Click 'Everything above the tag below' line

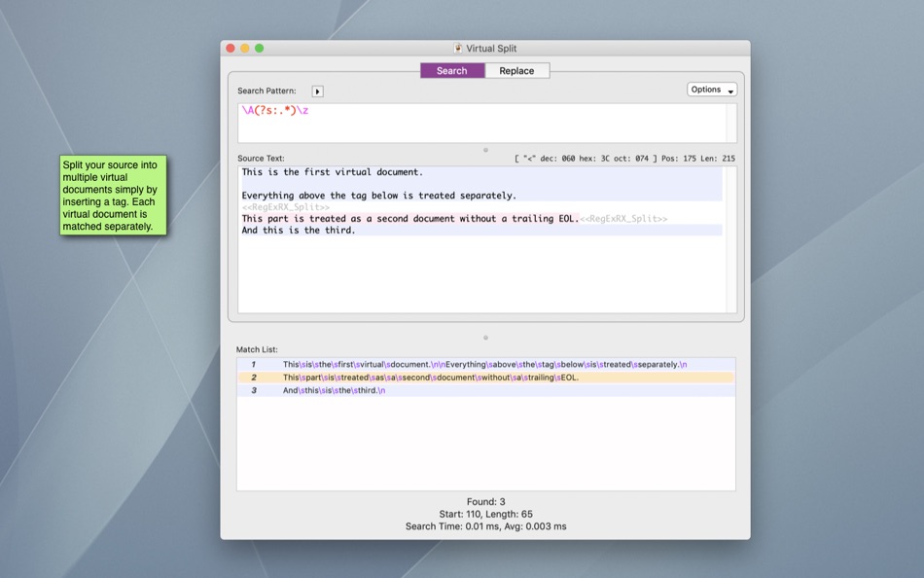(379, 196)
